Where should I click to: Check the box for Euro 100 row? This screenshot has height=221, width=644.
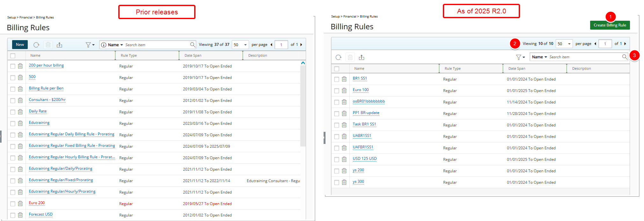tap(337, 91)
